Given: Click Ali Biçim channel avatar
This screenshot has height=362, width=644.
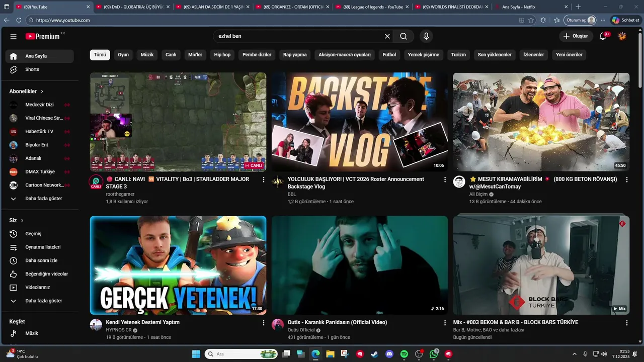Looking at the screenshot, I should pyautogui.click(x=459, y=182).
